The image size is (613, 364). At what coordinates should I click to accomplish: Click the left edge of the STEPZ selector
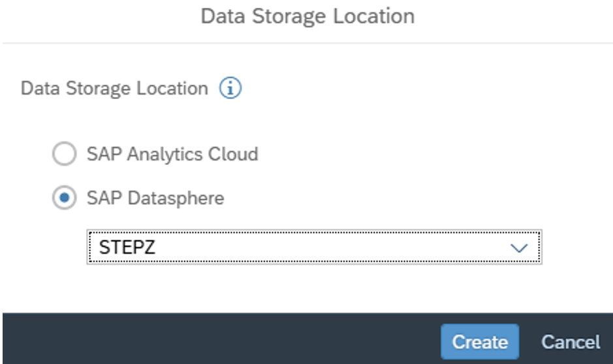91,248
